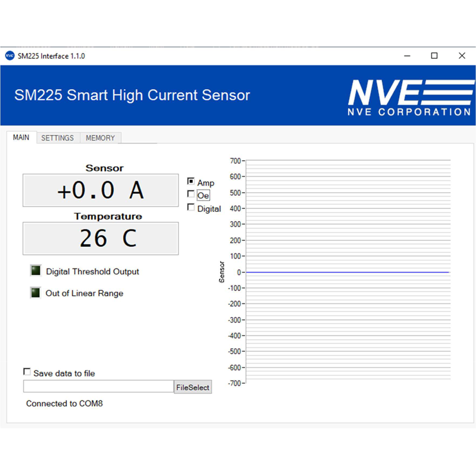
Task: Click the Sensor reading +0.0 A display
Action: (101, 190)
